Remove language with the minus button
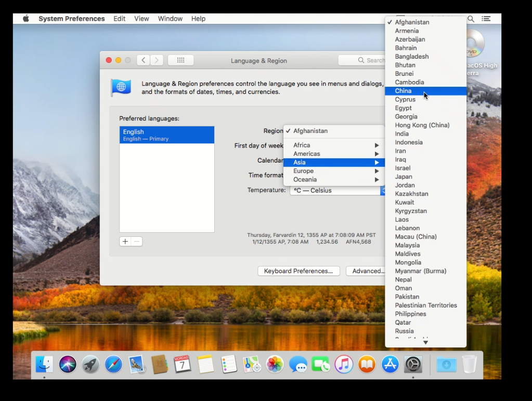Screen dimensions: 532x401 coord(137,242)
